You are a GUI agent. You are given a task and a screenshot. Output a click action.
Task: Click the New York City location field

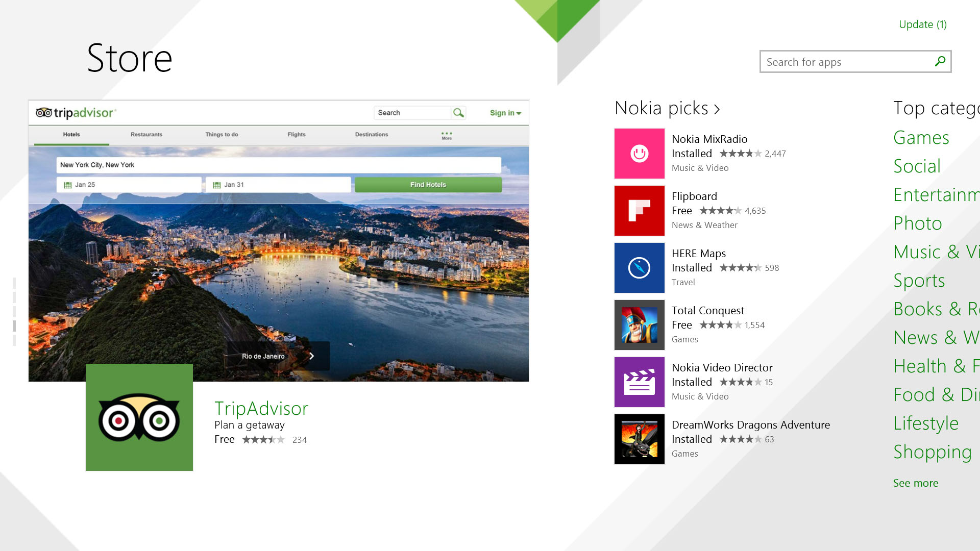pyautogui.click(x=279, y=165)
